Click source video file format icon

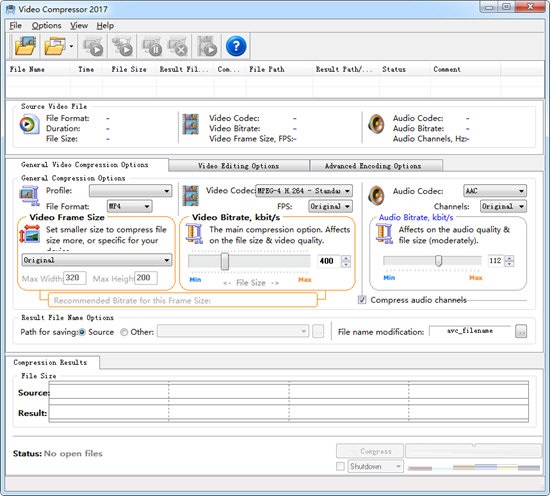point(28,124)
